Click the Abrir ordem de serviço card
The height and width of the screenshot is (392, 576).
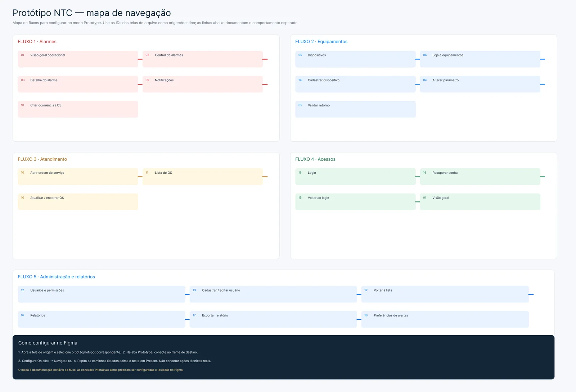point(78,177)
